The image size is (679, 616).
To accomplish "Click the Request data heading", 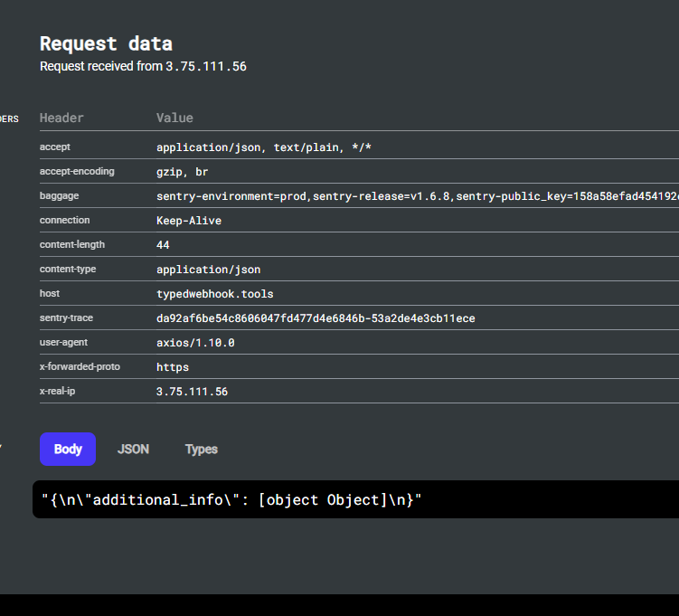I will (106, 43).
